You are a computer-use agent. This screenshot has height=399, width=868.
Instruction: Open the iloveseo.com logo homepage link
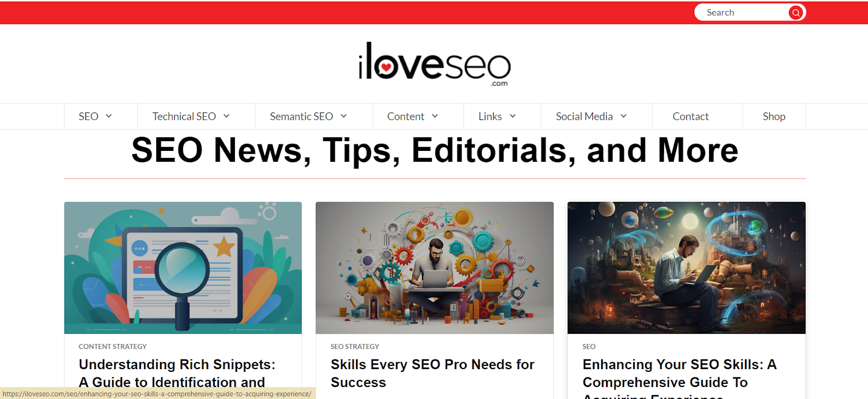[435, 64]
